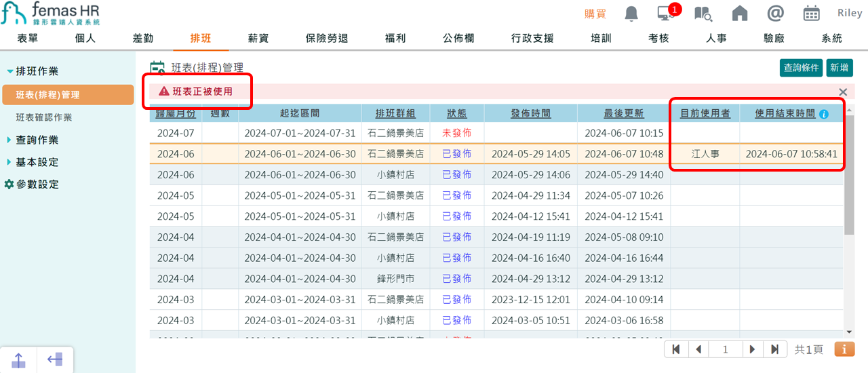
Task: Sort by 排班群組 column header
Action: [396, 114]
